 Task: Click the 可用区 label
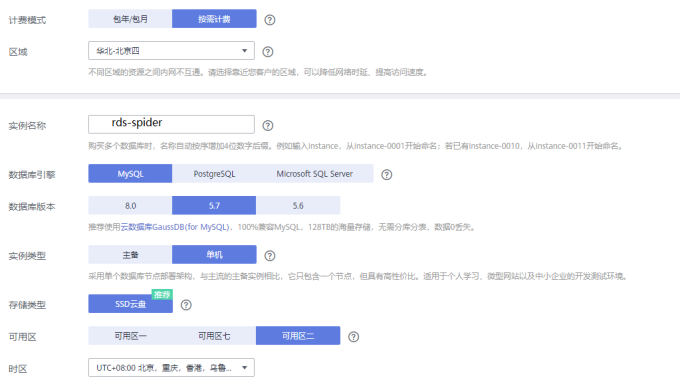pos(23,337)
